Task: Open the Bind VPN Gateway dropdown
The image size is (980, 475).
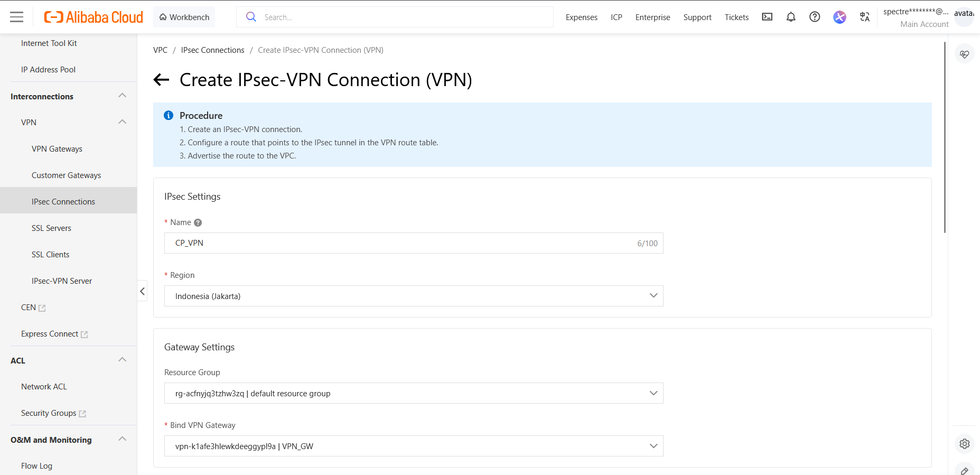Action: click(414, 446)
